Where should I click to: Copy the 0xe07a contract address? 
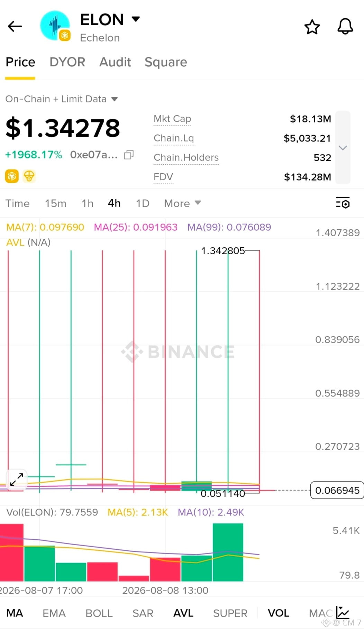(x=129, y=155)
